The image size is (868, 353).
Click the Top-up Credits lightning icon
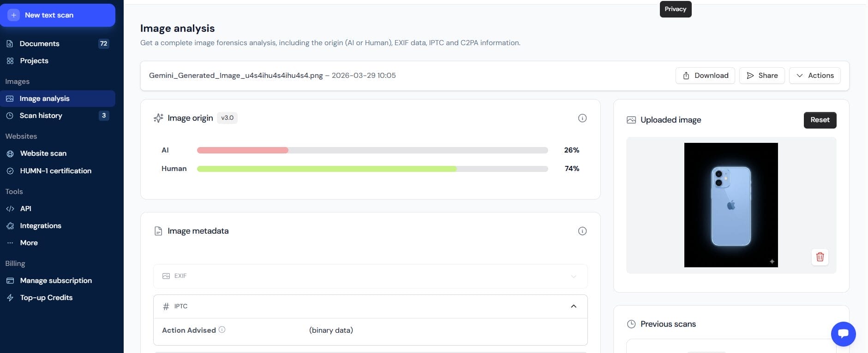tap(10, 298)
